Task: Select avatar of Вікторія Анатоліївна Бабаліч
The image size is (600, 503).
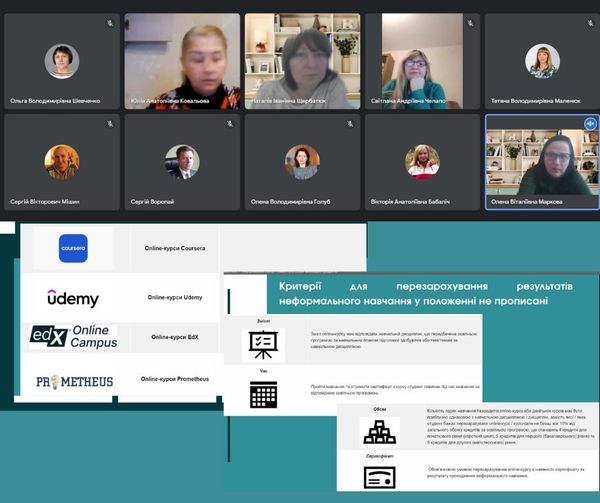Action: coord(422,161)
